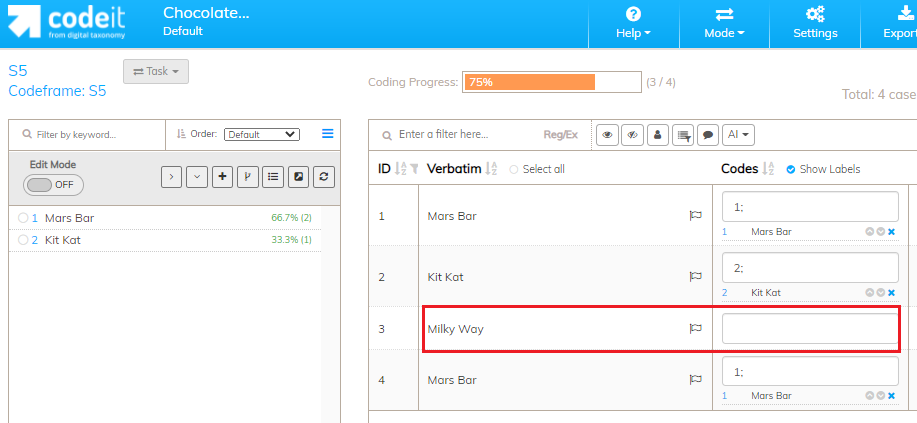Sort Verbatim column A-Z icon

tap(491, 169)
